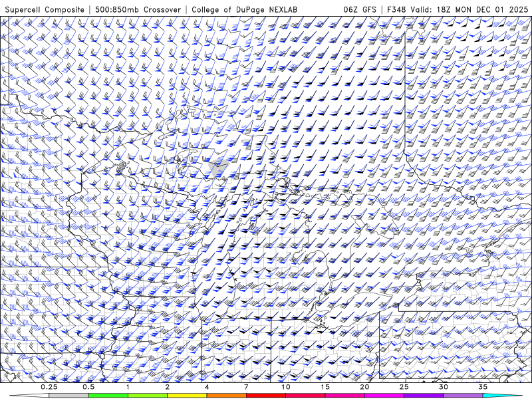Click the 'Valid: 18Z MON DEC 01 2025' text

[469, 10]
